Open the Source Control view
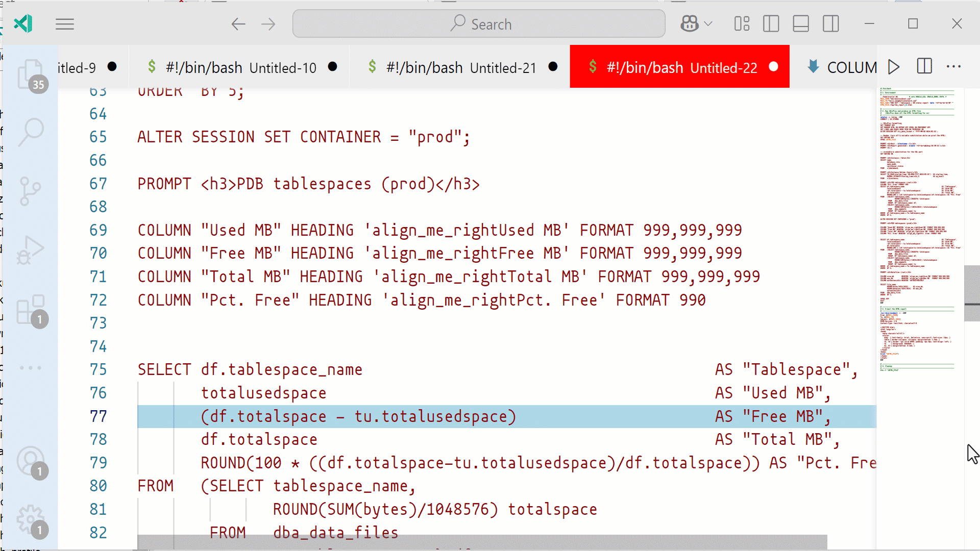Image resolution: width=980 pixels, height=551 pixels. [x=31, y=191]
